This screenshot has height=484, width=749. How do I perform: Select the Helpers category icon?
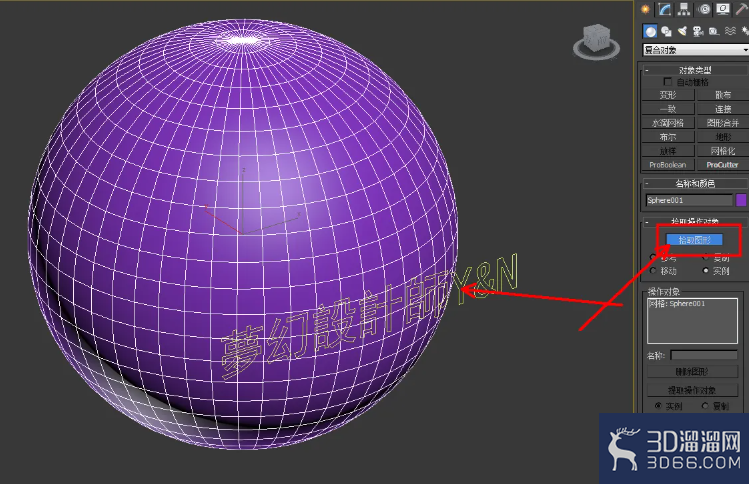tap(714, 32)
